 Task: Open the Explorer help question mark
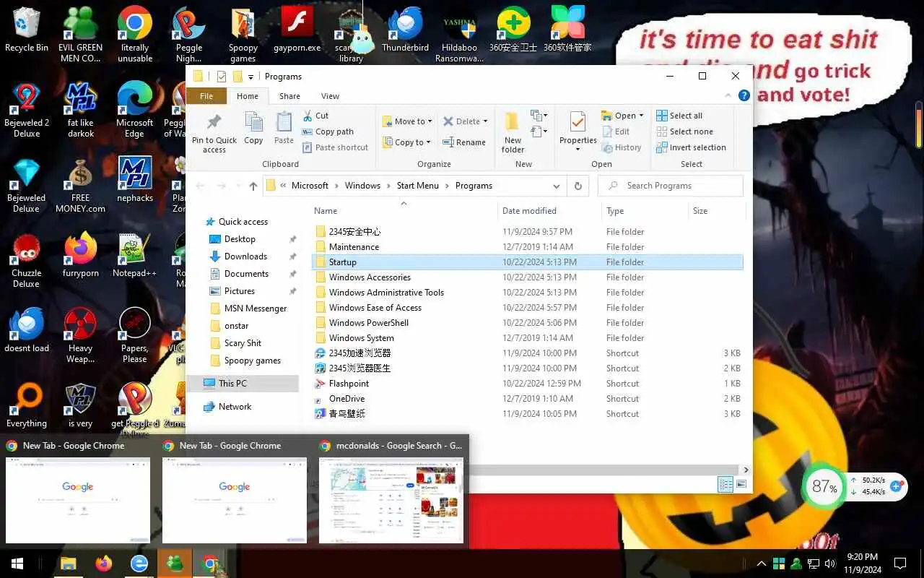(744, 95)
